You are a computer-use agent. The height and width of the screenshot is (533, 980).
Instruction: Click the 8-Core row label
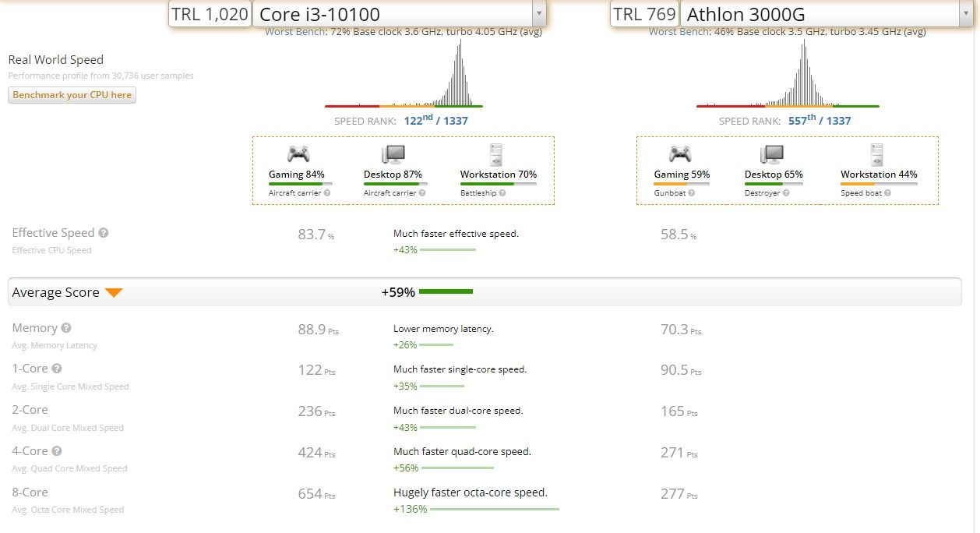30,492
